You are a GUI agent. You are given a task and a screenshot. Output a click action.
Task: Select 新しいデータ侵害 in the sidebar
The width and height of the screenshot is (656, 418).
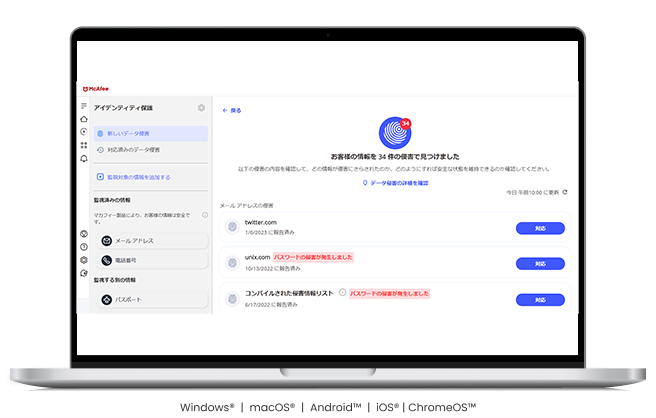[151, 133]
